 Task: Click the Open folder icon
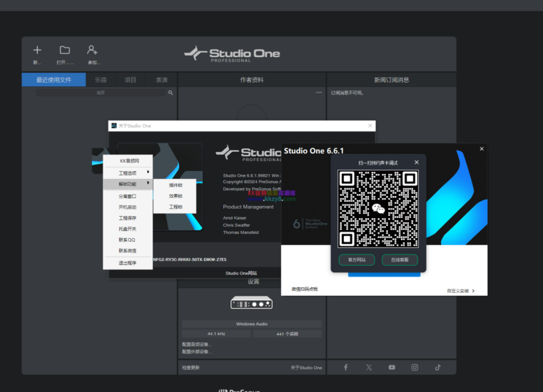(x=65, y=50)
